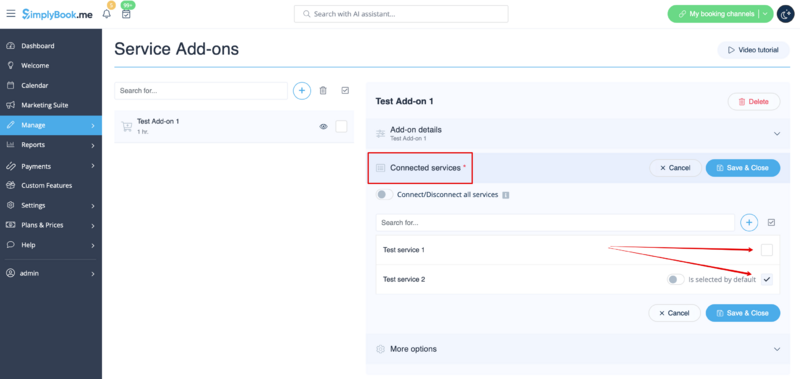Image resolution: width=800 pixels, height=379 pixels.
Task: Click the AI assistant star avatar icon
Action: tap(785, 14)
